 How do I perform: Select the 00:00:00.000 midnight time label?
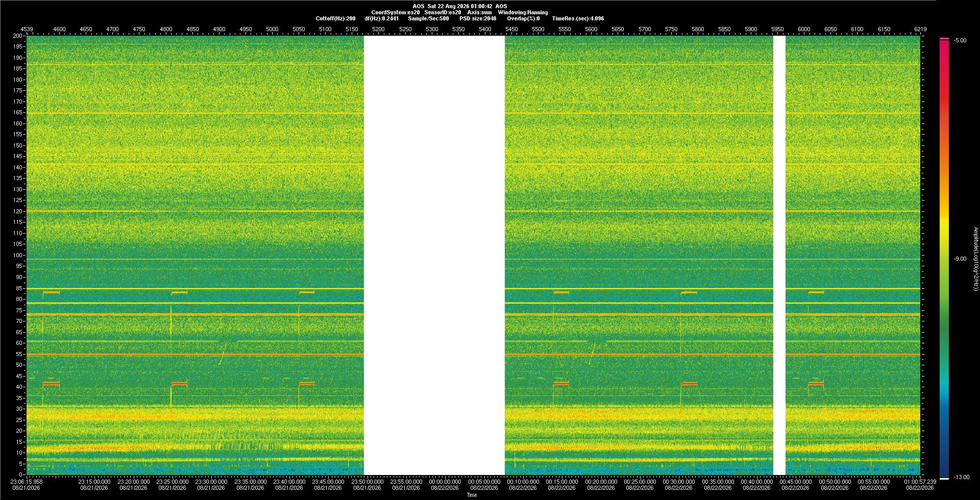pos(445,482)
